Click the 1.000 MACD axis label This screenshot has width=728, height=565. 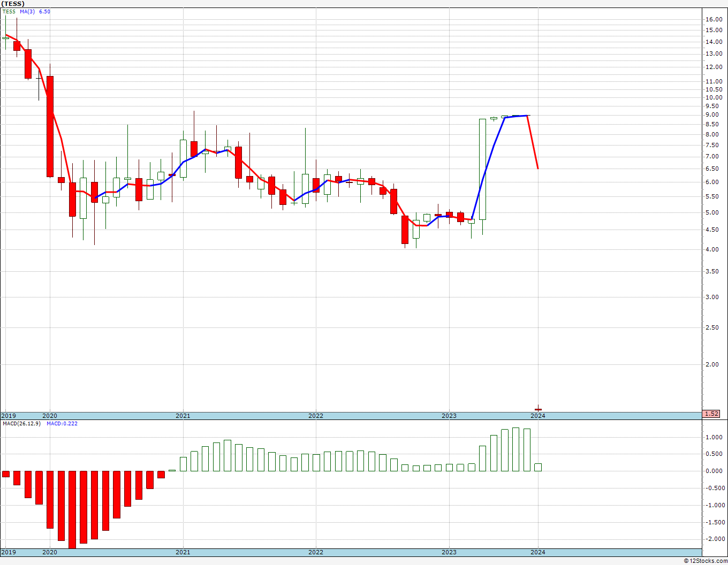click(714, 437)
